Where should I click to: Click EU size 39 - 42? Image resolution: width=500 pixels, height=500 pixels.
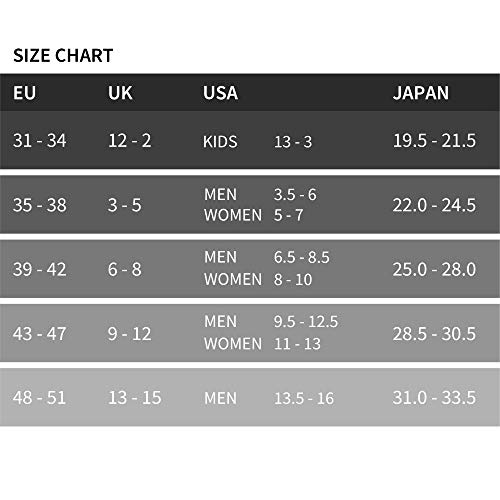[40, 269]
